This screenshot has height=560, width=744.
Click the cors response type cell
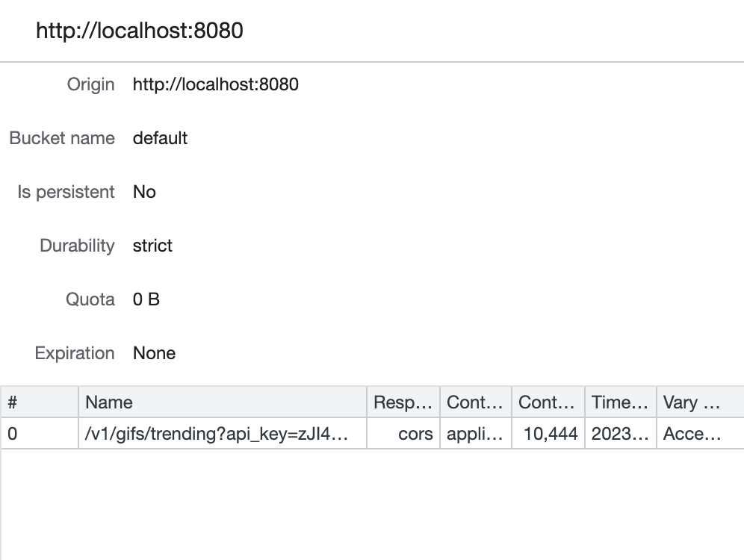coord(403,433)
